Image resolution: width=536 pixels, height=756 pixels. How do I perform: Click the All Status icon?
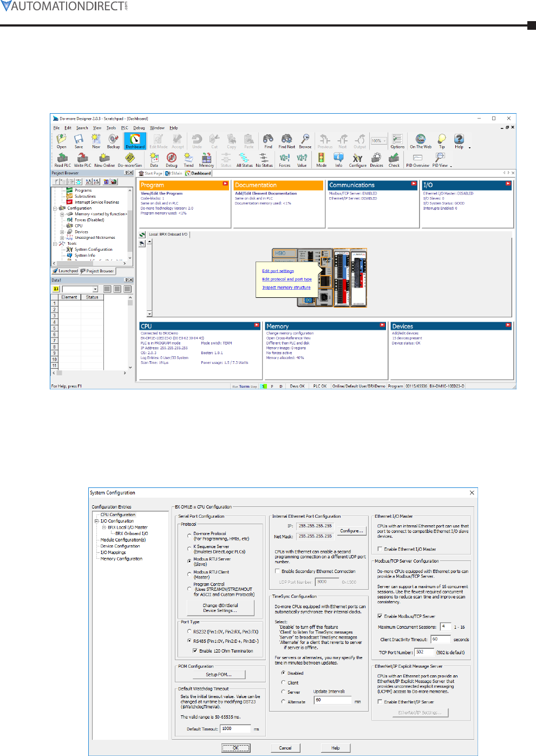244,160
